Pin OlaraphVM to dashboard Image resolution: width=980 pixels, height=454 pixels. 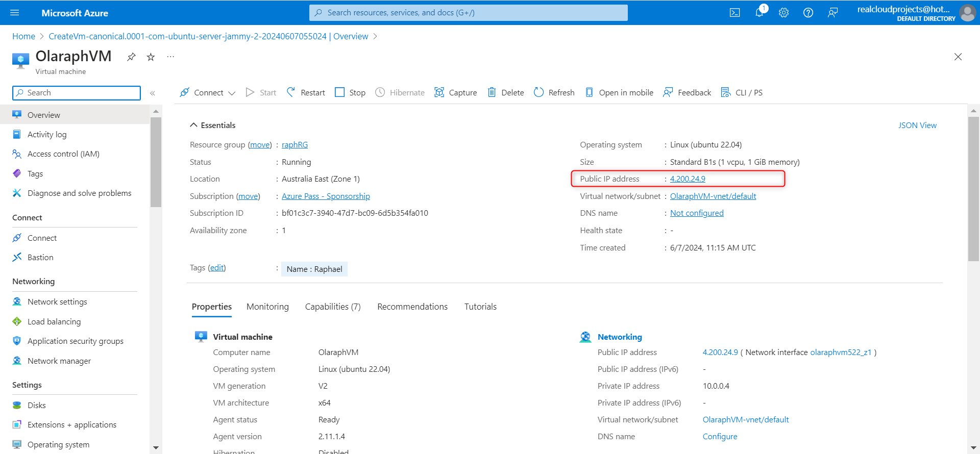(x=131, y=57)
